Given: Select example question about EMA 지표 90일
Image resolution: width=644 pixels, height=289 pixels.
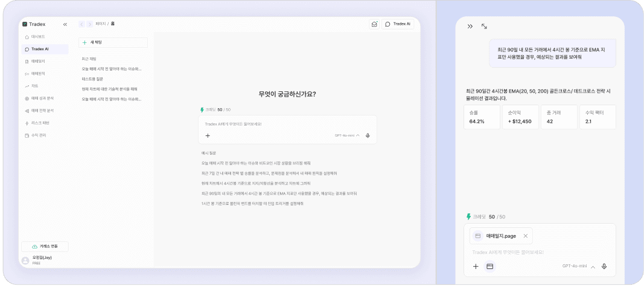Looking at the screenshot, I should (x=279, y=193).
